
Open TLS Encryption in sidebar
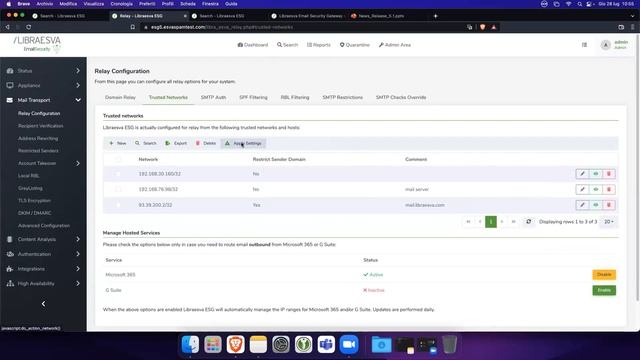(x=34, y=200)
